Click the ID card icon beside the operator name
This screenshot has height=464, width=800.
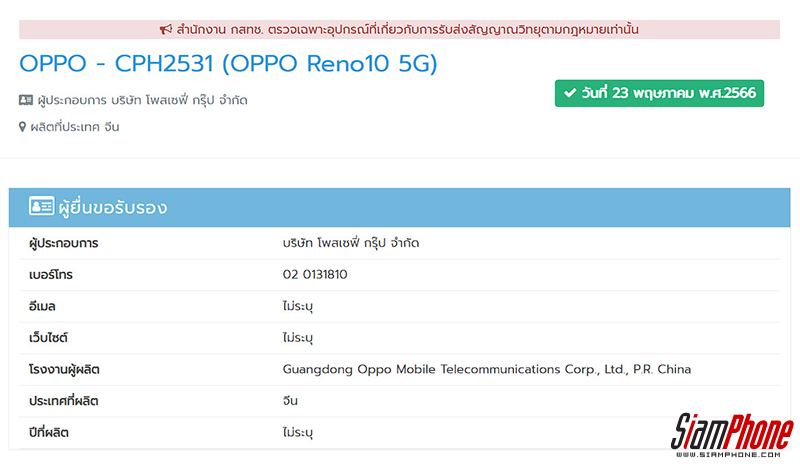[26, 100]
